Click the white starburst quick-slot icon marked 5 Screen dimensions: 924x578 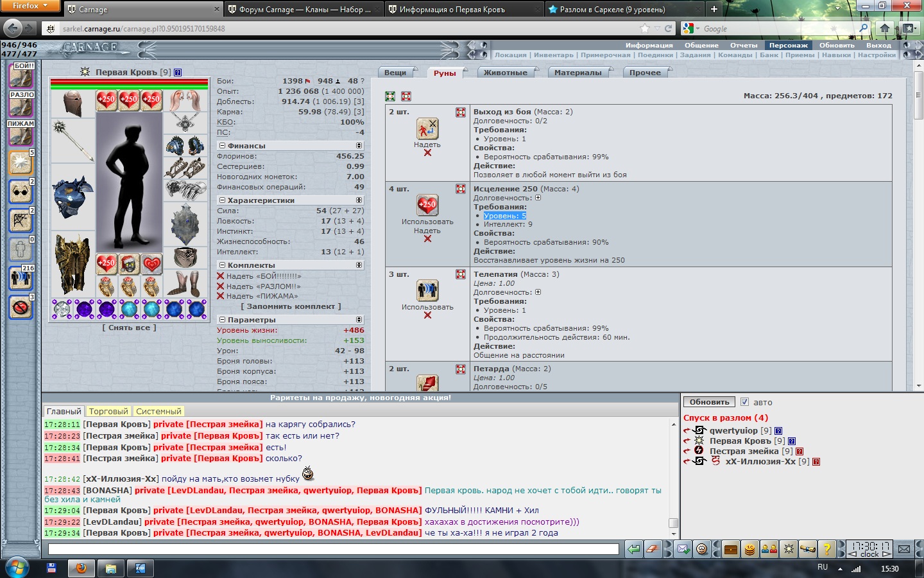[21, 162]
